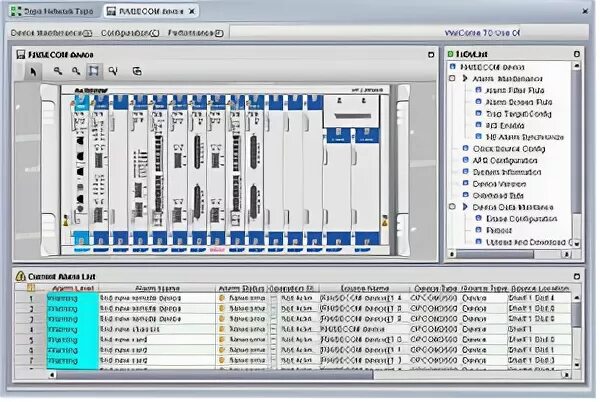Open the Performance menu
Screen dimensions: 600x402
(x=195, y=33)
